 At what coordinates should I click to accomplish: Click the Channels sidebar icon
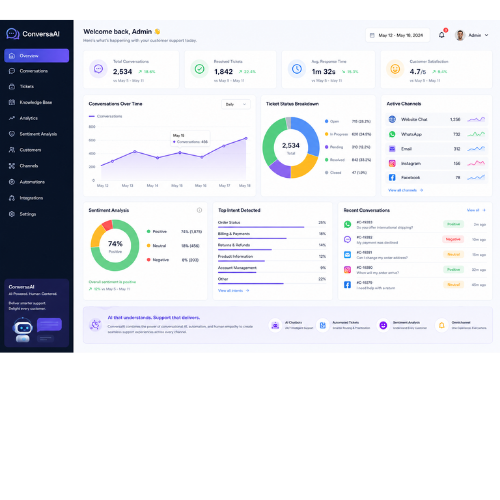coord(12,166)
